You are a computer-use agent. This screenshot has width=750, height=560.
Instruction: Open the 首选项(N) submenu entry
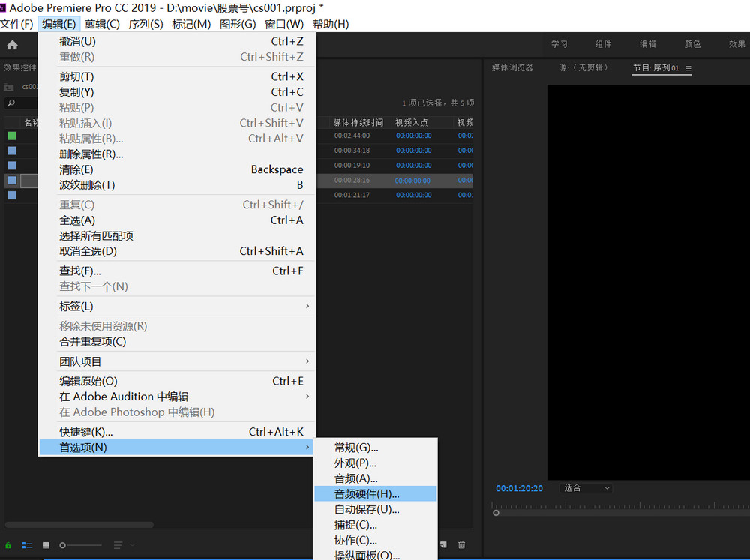[177, 448]
